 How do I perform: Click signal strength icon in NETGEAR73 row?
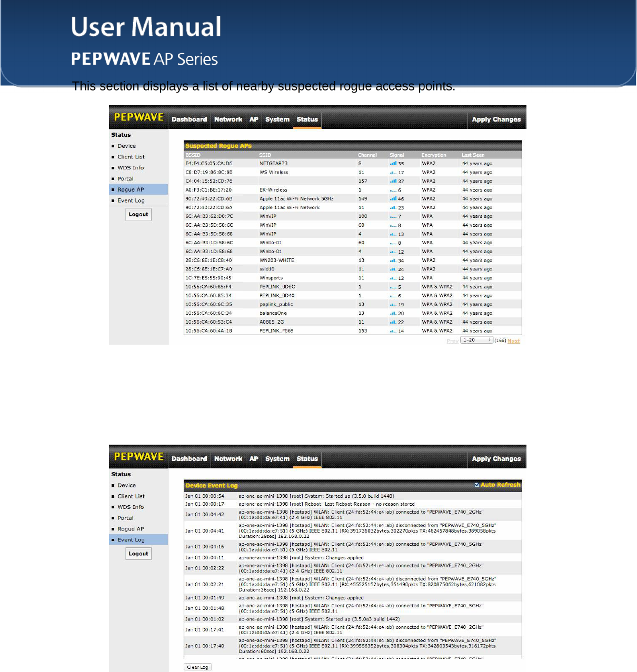point(393,163)
